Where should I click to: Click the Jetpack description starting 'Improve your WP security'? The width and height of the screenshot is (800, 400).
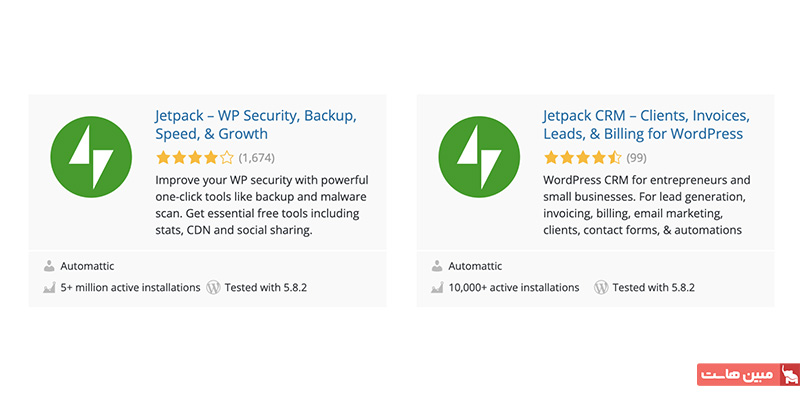click(x=262, y=205)
